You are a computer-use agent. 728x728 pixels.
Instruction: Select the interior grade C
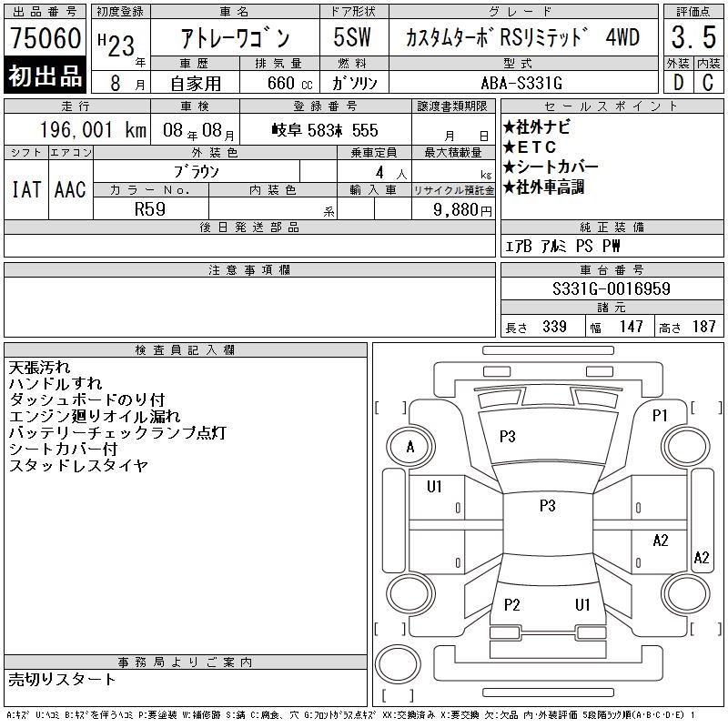click(708, 83)
